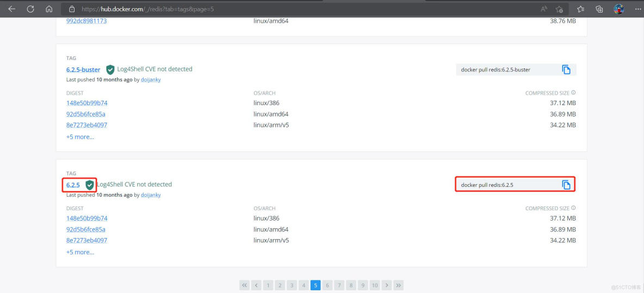Viewport: 644px width, 293px height.
Task: Open the read aloud icon in address bar
Action: [544, 9]
